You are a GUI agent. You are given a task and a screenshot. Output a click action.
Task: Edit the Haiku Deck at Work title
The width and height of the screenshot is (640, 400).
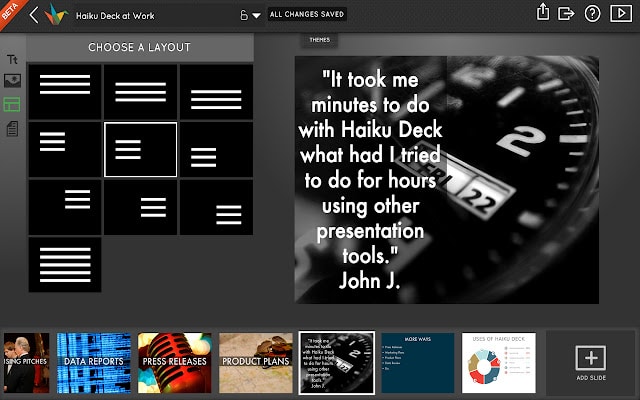point(115,16)
